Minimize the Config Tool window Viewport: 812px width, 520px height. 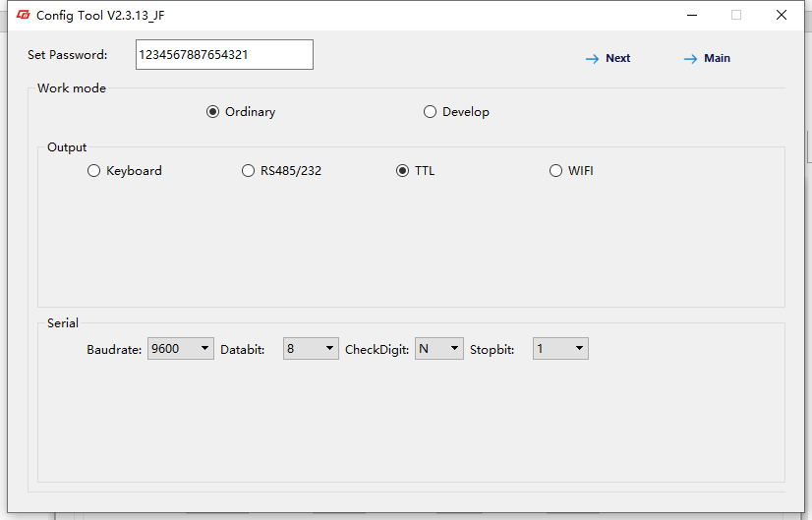[x=692, y=15]
